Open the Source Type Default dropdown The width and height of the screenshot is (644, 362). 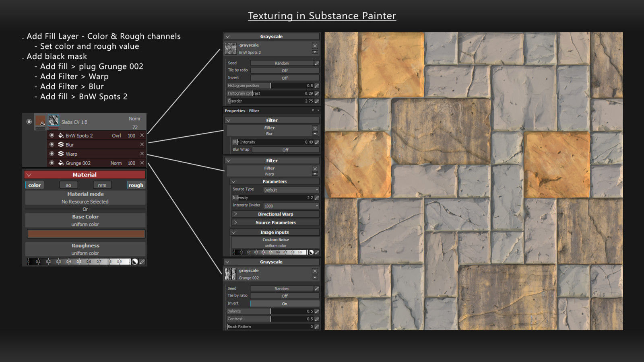point(291,190)
